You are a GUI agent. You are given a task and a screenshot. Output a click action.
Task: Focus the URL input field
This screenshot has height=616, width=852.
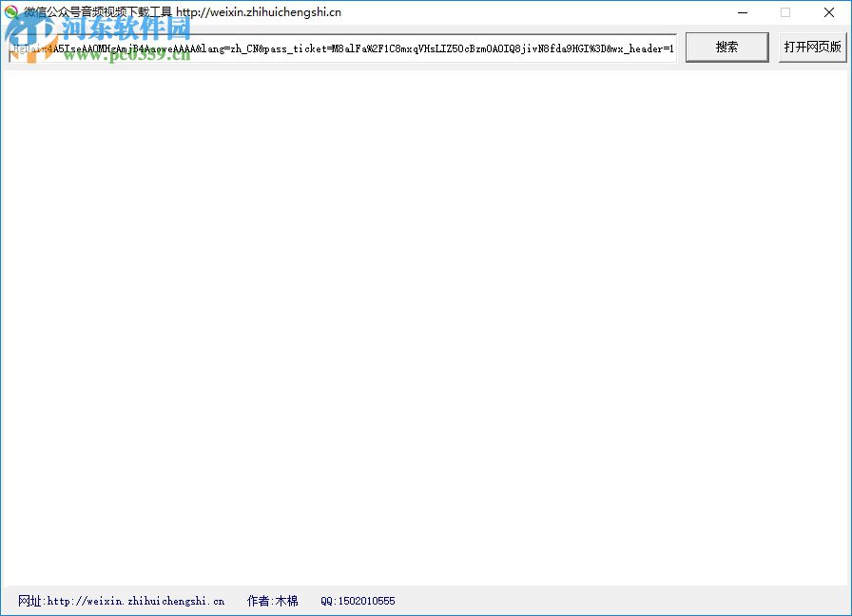342,48
